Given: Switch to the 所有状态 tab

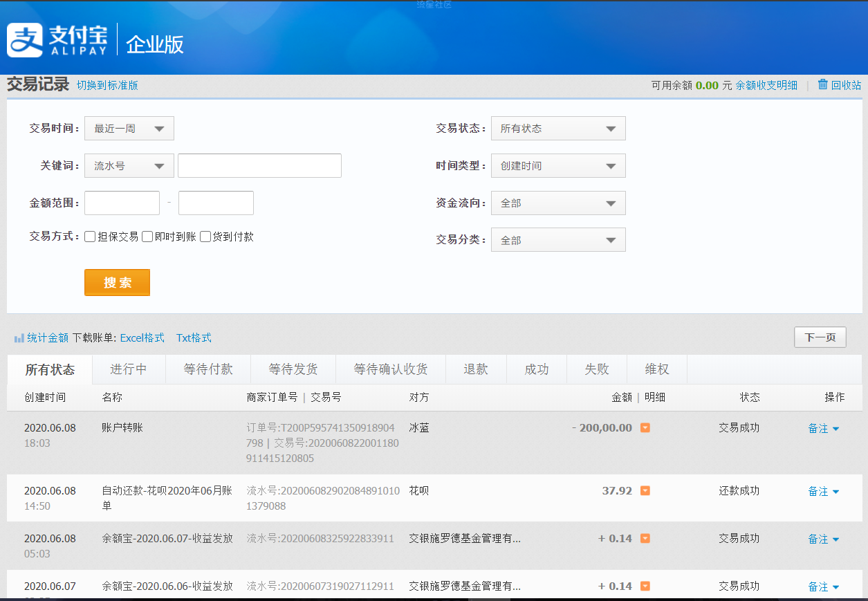Looking at the screenshot, I should pos(50,369).
